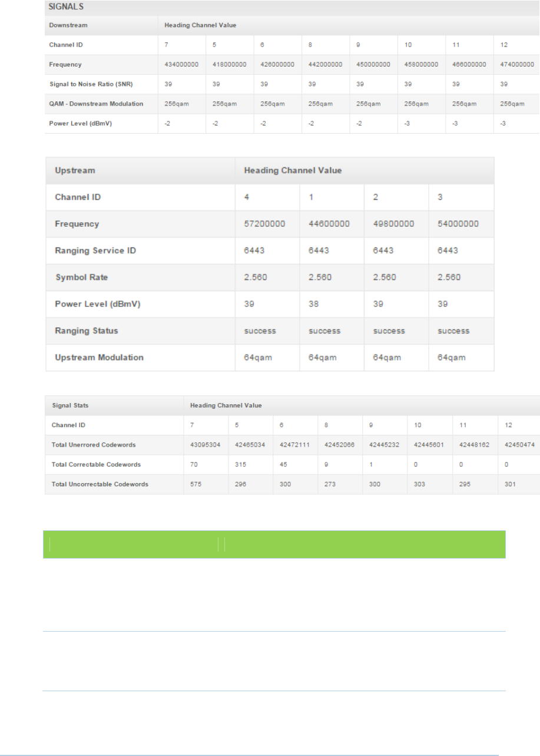Select upstream frequency 57200000
The image size is (540, 756).
coord(264,224)
